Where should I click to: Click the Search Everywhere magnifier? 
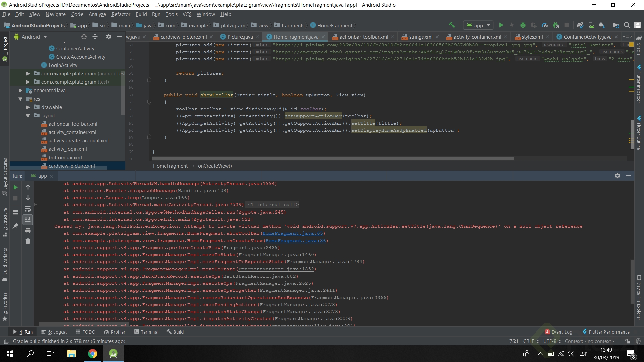(x=627, y=25)
